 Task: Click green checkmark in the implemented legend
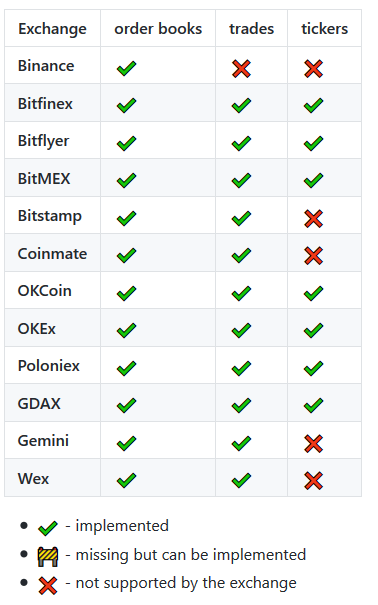point(48,527)
